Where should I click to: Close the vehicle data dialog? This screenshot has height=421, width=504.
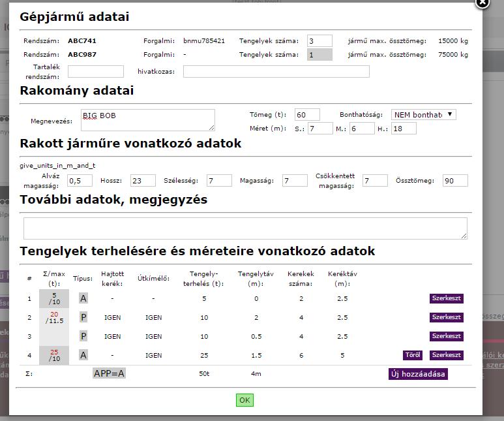[482, 3]
